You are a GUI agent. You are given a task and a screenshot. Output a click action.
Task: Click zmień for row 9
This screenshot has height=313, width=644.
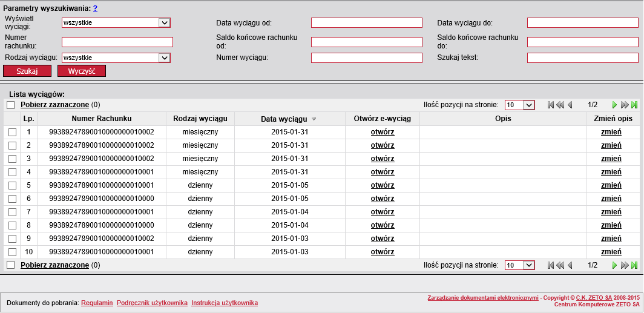[611, 239]
